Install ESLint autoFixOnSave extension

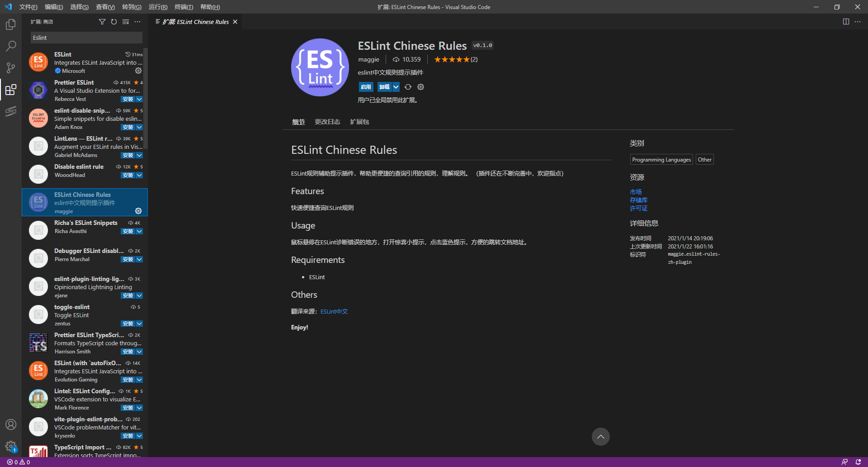click(x=128, y=380)
